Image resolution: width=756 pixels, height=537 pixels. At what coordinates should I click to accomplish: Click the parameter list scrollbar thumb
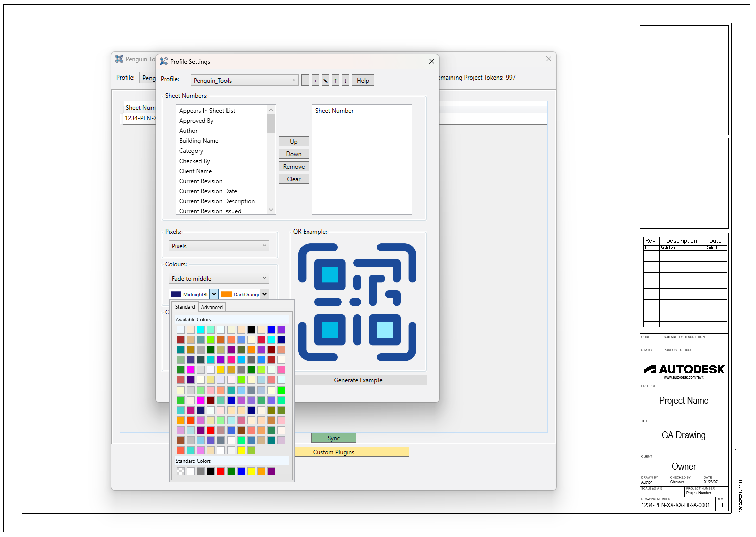coord(271,124)
